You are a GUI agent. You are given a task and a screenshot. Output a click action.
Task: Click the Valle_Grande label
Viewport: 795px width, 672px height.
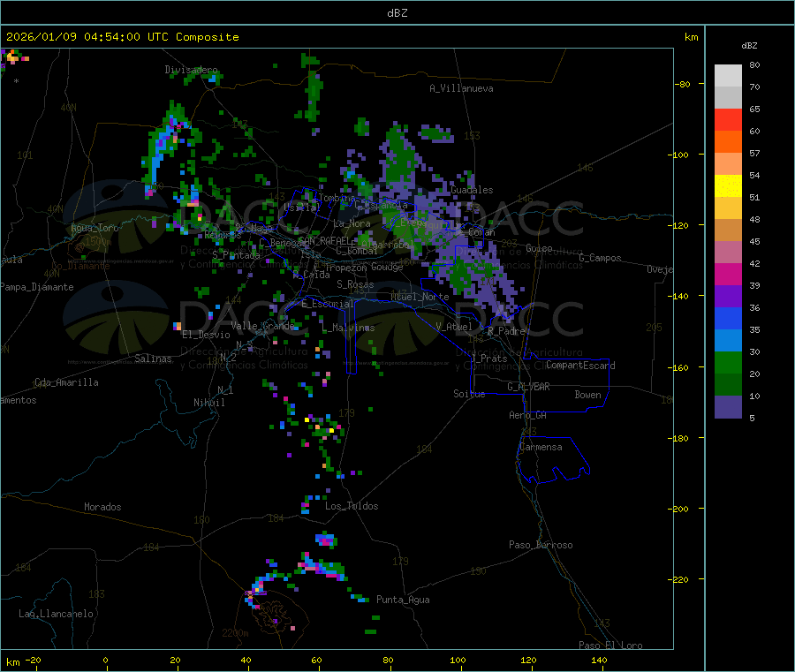[x=262, y=326]
